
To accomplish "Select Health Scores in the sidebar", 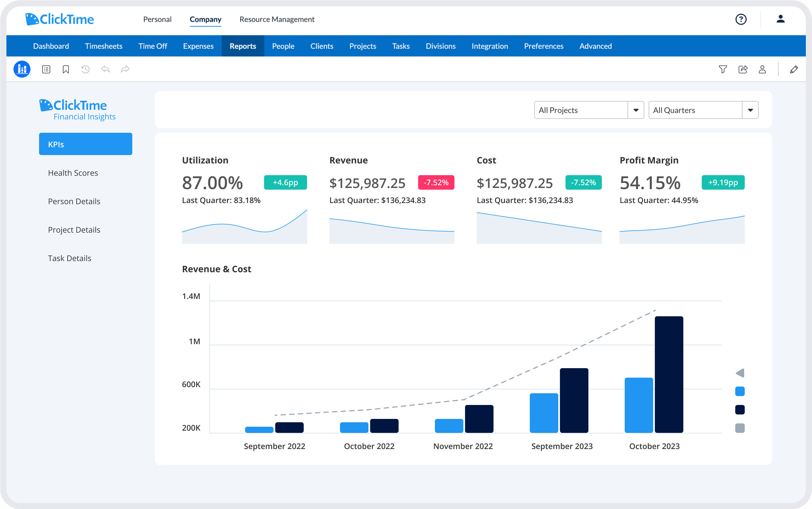I will click(x=73, y=173).
